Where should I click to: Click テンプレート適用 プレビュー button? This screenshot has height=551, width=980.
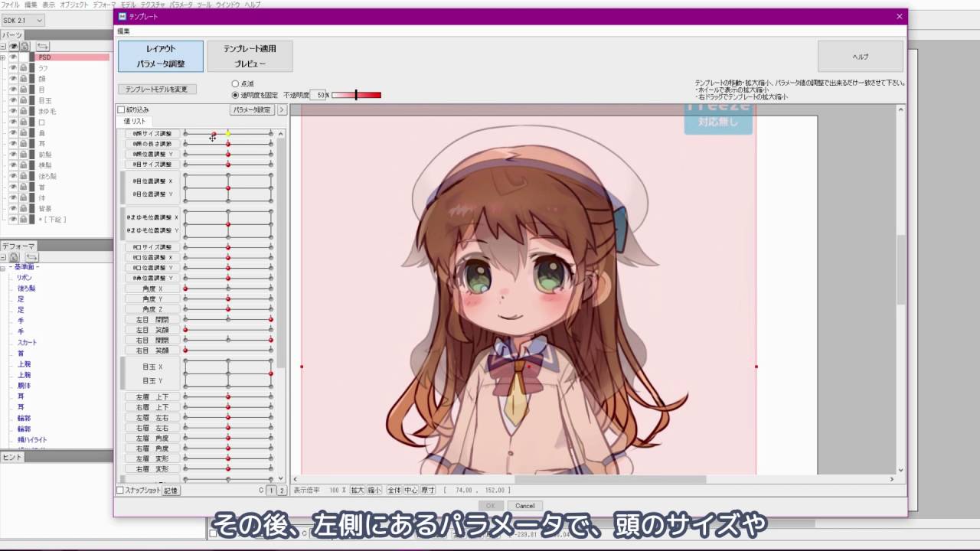250,57
